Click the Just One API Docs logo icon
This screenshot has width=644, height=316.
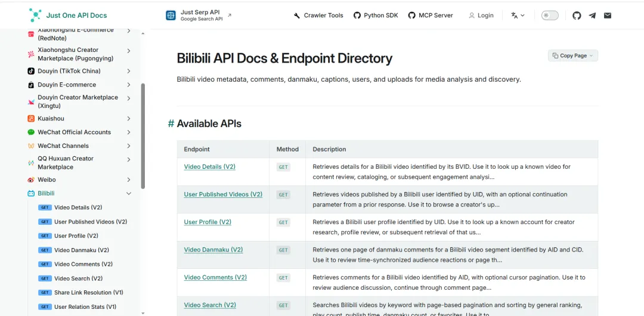pos(35,16)
